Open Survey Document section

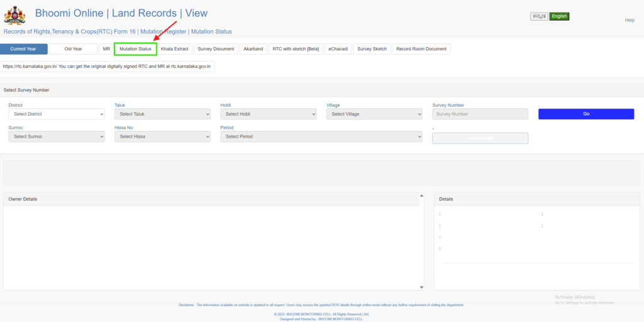pyautogui.click(x=216, y=49)
